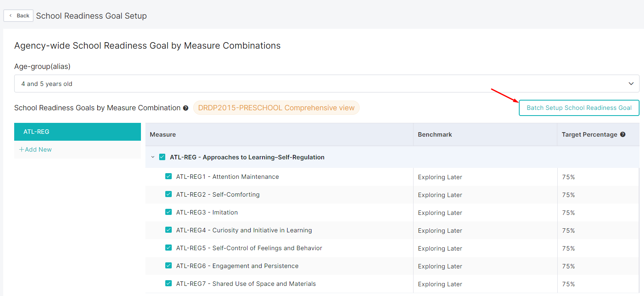Click Exploring Later benchmark for ATL-REG7
The image size is (644, 296).
(440, 284)
